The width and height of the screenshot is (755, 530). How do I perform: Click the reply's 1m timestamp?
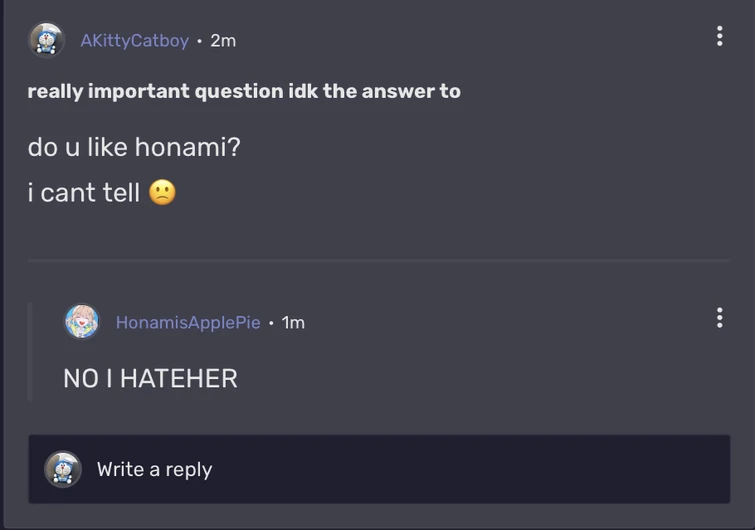(x=293, y=322)
